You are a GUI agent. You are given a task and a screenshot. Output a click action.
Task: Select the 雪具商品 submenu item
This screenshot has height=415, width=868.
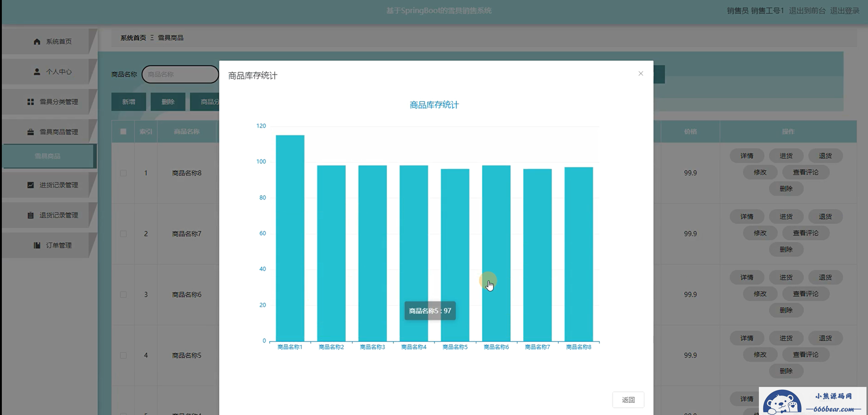[48, 156]
